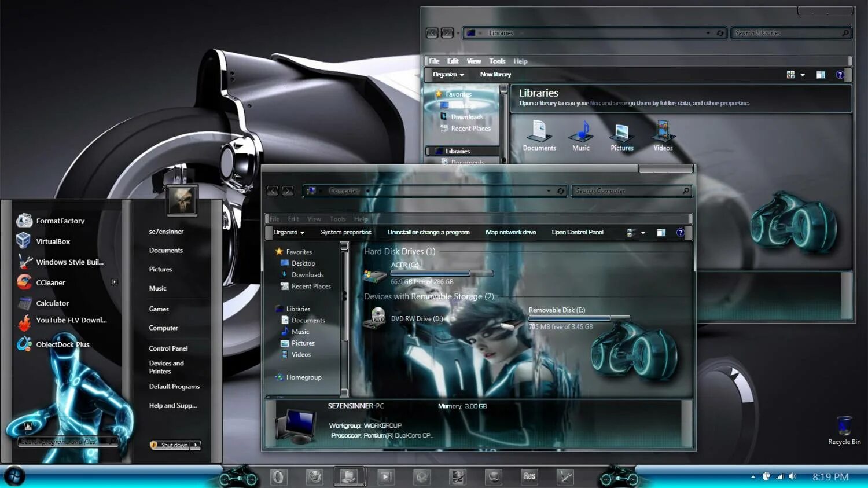The height and width of the screenshot is (488, 868).
Task: Open Control Panel from the Start menu
Action: pyautogui.click(x=168, y=348)
